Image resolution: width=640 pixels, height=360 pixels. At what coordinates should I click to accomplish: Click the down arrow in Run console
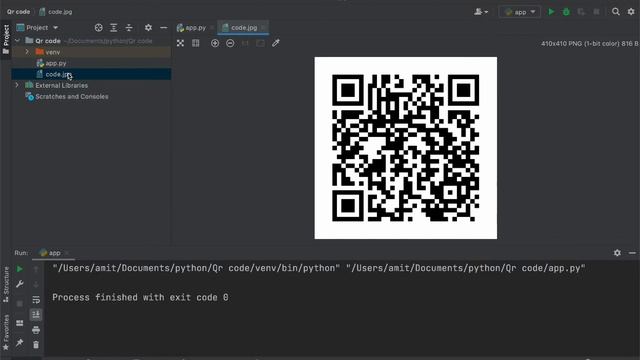pos(36,284)
